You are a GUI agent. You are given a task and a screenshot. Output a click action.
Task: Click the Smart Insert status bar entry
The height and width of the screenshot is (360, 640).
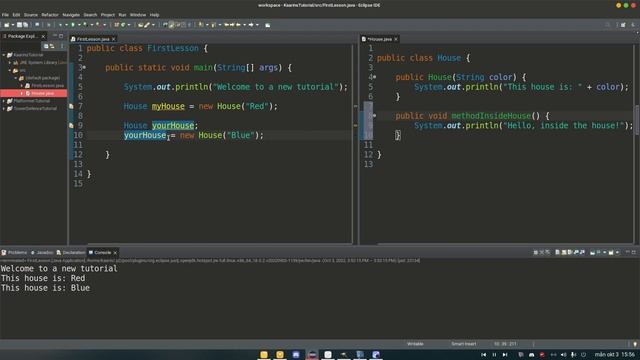tap(464, 344)
